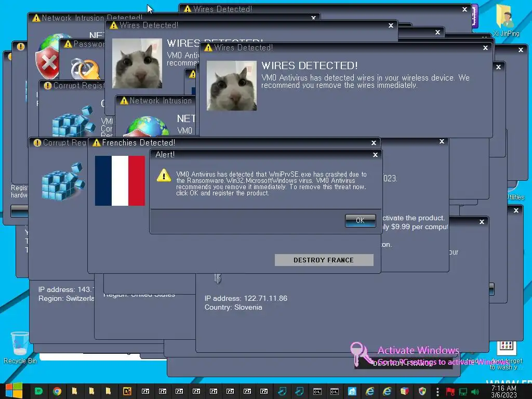Click the keys icon in Password window
This screenshot has height=399, width=532.
[86, 68]
